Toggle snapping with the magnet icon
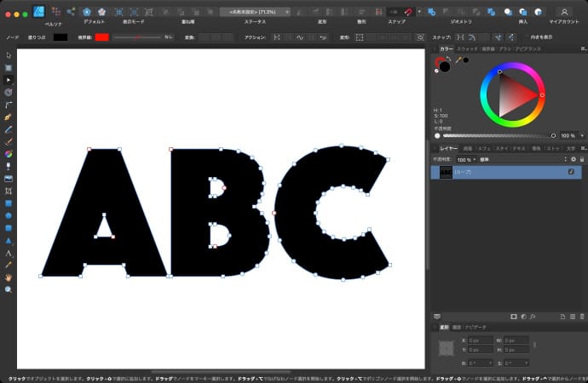 410,12
